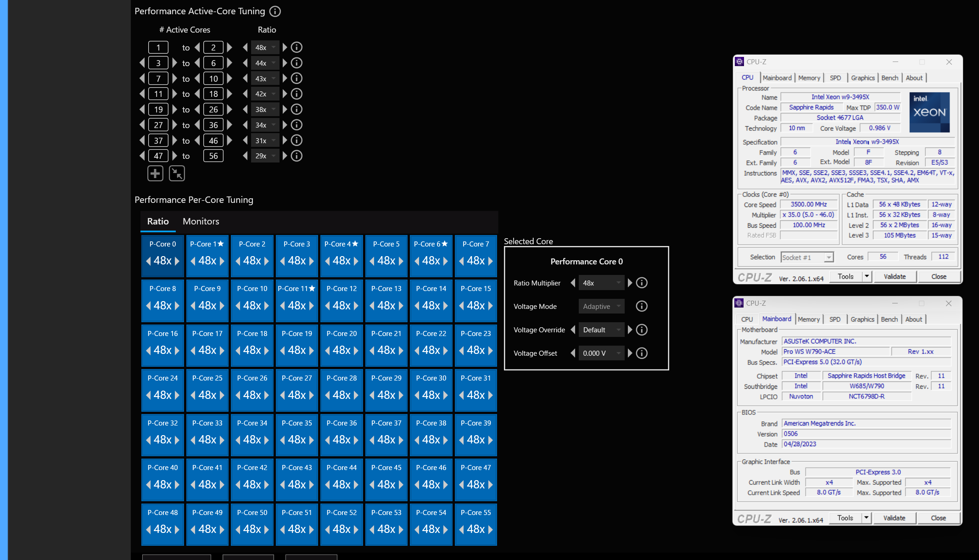Open info icon for the 42x ratio row
Image resolution: width=979 pixels, height=560 pixels.
coord(297,94)
